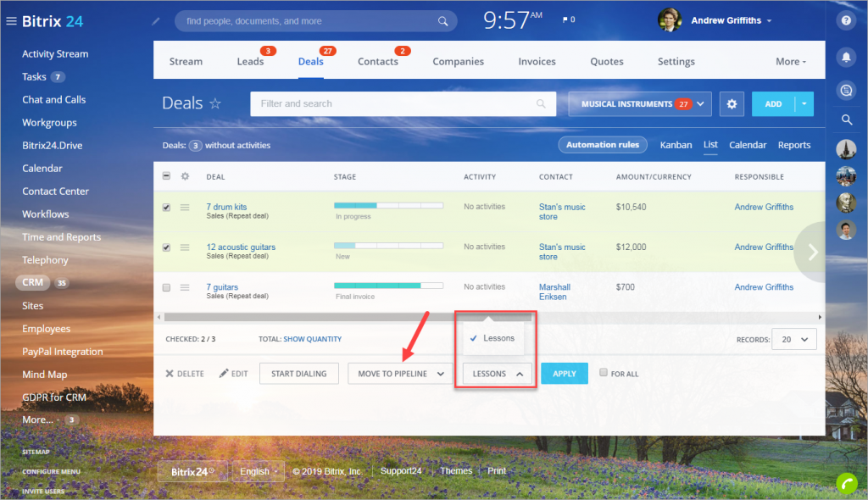Screen dimensions: 868x500
Task: Open the notifications bell icon
Action: [846, 57]
